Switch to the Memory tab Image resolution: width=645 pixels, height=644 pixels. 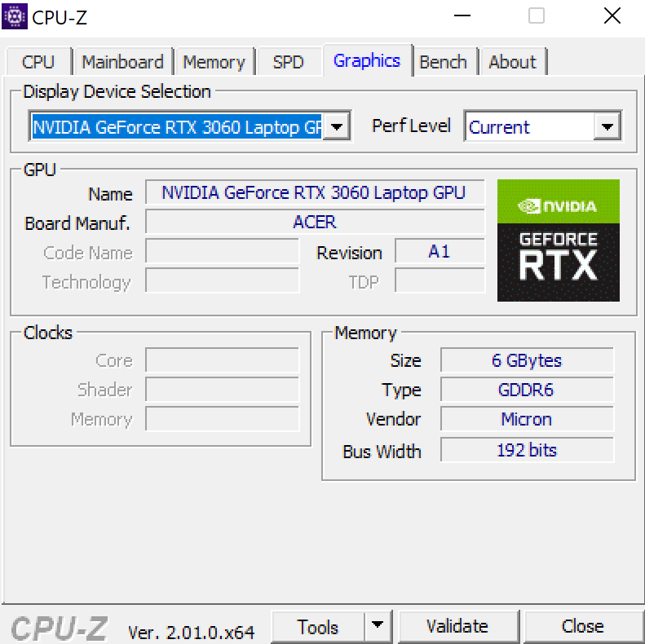(x=214, y=62)
